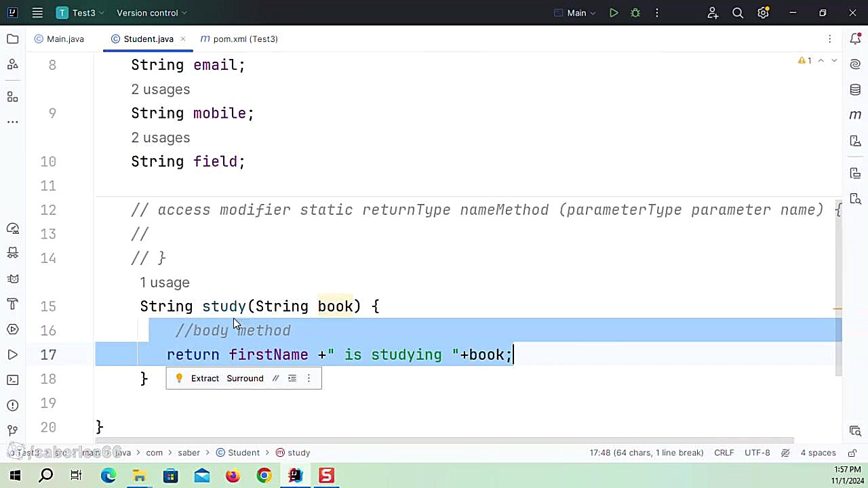
Task: Click the horizontal editor scrollbar
Action: pos(444,441)
